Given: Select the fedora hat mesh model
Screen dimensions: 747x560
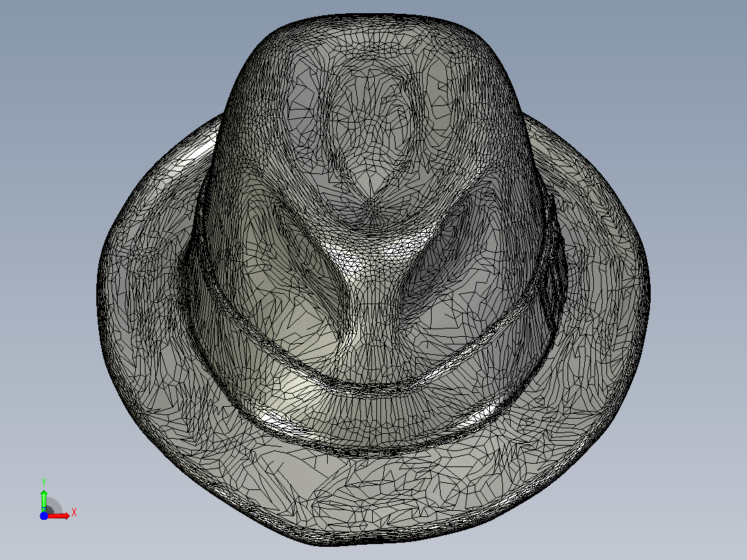Looking at the screenshot, I should (x=373, y=280).
